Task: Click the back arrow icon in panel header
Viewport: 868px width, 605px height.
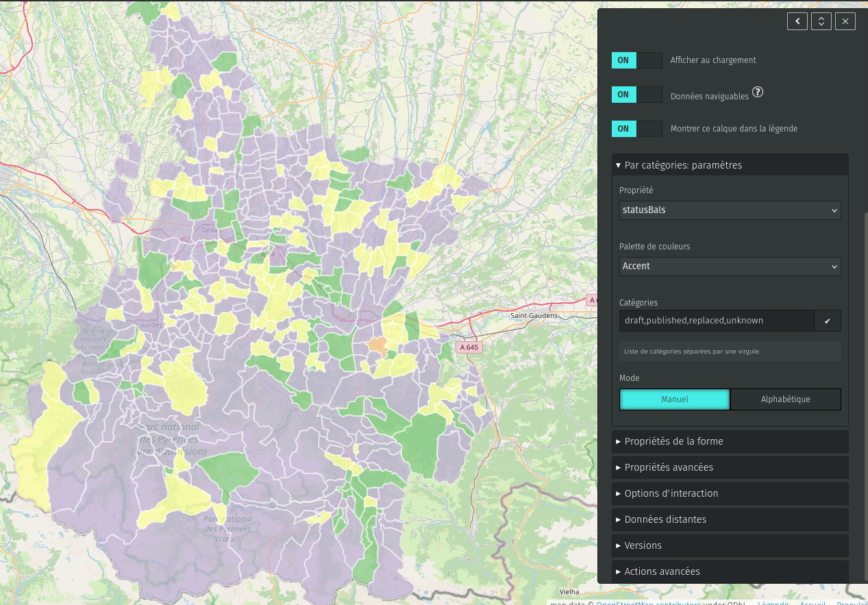Action: coord(797,21)
